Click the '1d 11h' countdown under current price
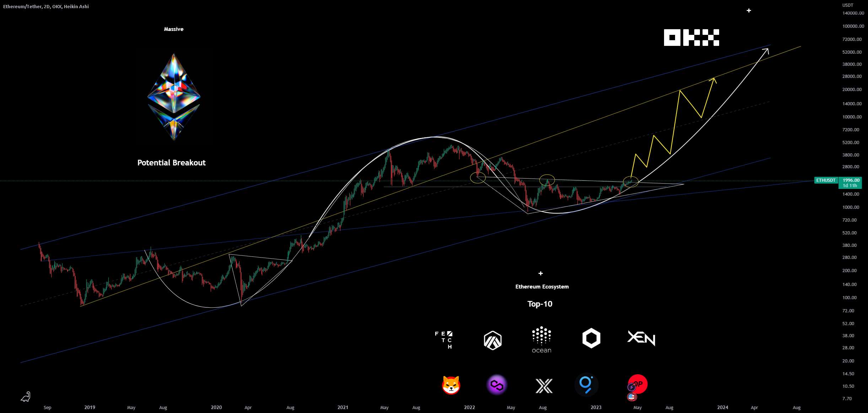The width and height of the screenshot is (868, 413). 850,186
